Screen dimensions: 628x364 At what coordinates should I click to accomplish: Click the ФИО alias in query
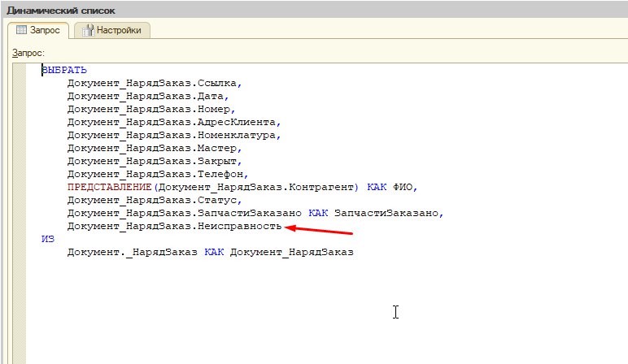tap(403, 187)
